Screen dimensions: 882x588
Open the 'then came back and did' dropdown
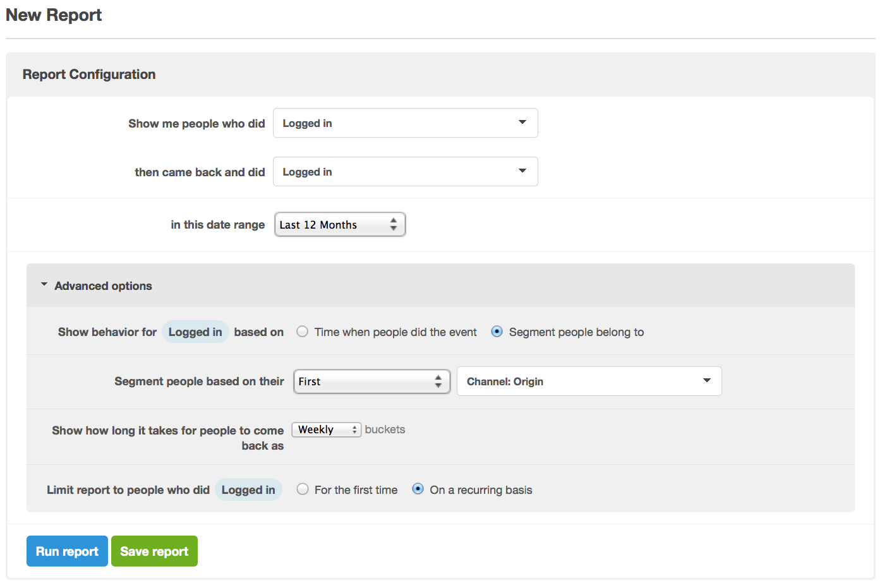point(405,172)
